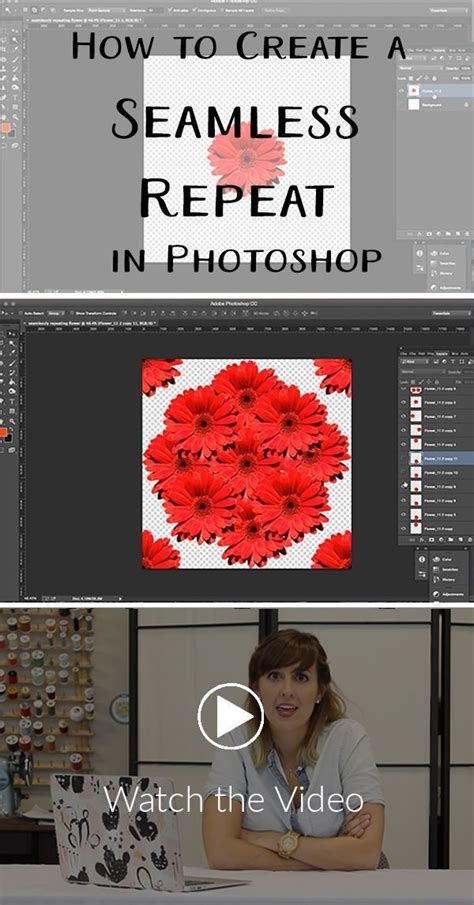
Task: Open History collapsed panel button, middle screenshot
Action: [x=444, y=579]
